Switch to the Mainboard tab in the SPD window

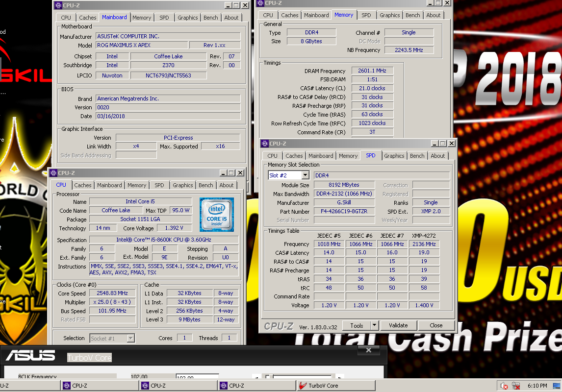(x=321, y=156)
